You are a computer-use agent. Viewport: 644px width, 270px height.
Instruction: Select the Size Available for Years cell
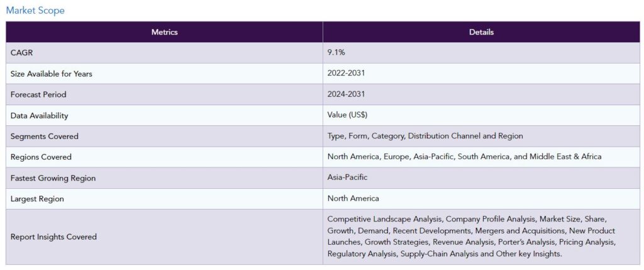point(164,74)
